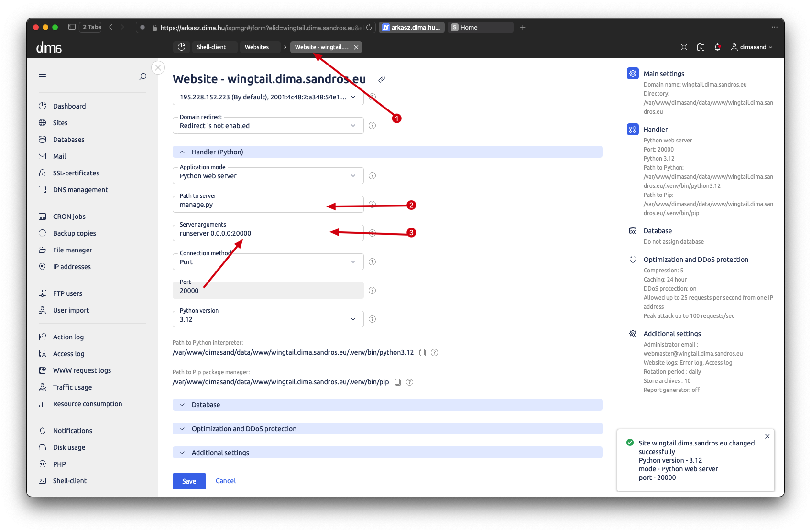Open the Handler section icon in summary
The height and width of the screenshot is (532, 811).
pyautogui.click(x=633, y=130)
